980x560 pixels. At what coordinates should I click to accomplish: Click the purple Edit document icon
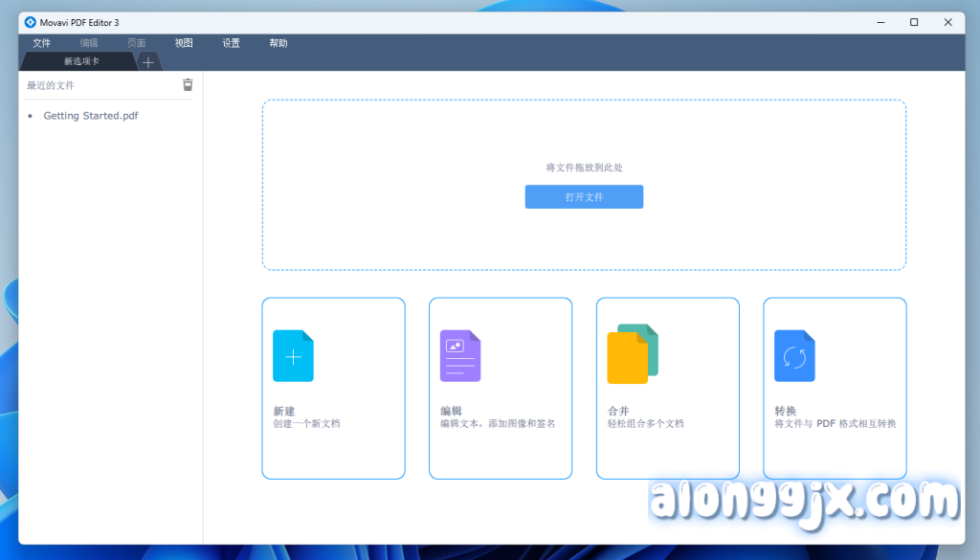[460, 356]
